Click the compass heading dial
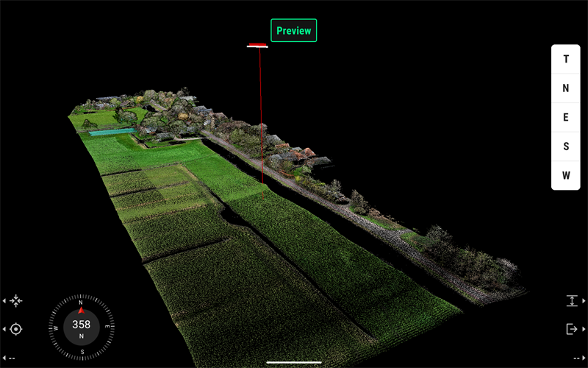This screenshot has width=588, height=368. tap(81, 325)
